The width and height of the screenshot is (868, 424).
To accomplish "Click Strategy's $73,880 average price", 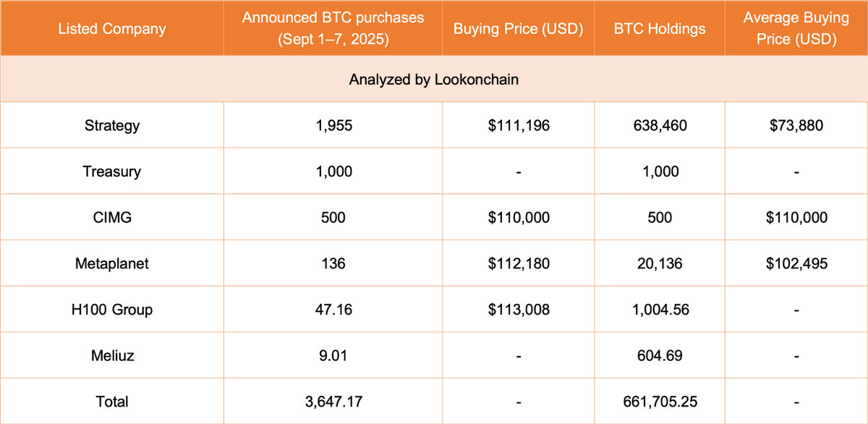I will point(796,125).
